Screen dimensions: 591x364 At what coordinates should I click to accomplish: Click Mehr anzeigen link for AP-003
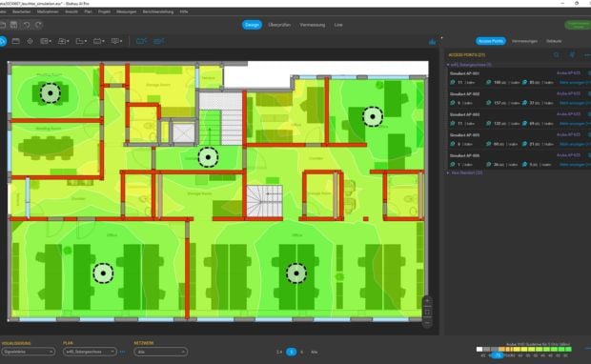[x=575, y=124]
